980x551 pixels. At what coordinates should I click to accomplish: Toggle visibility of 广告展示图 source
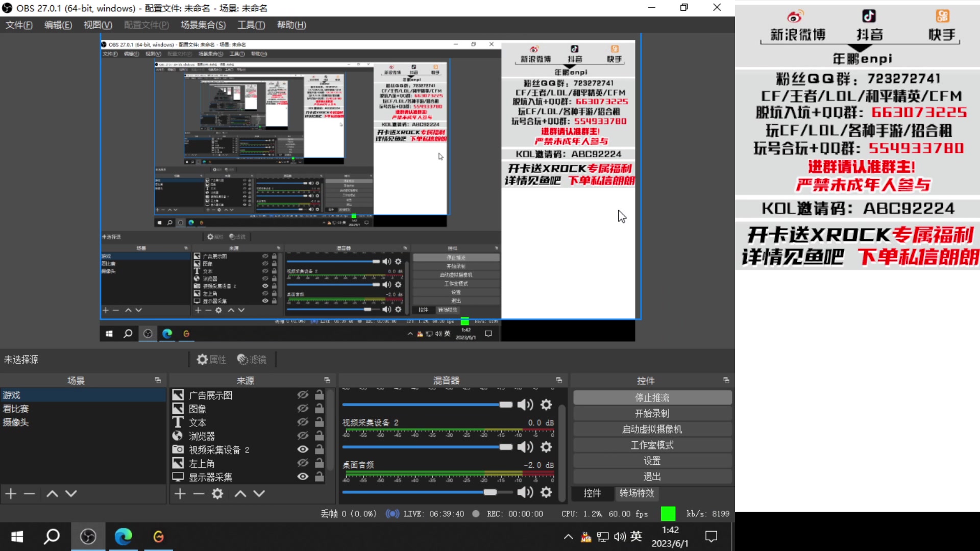[303, 395]
